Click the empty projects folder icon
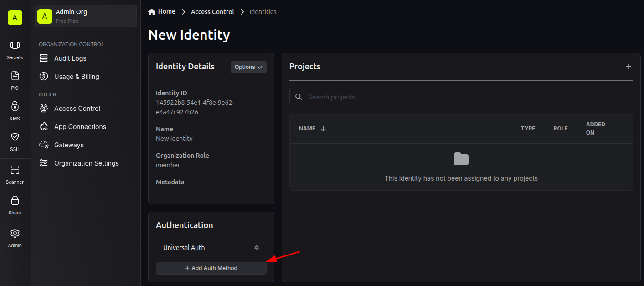 coord(461,159)
